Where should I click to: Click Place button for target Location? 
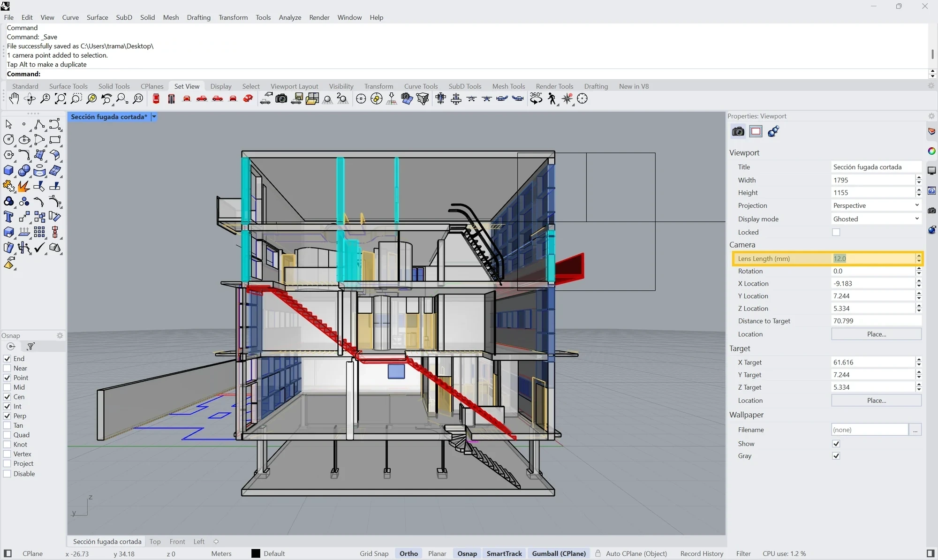click(876, 401)
